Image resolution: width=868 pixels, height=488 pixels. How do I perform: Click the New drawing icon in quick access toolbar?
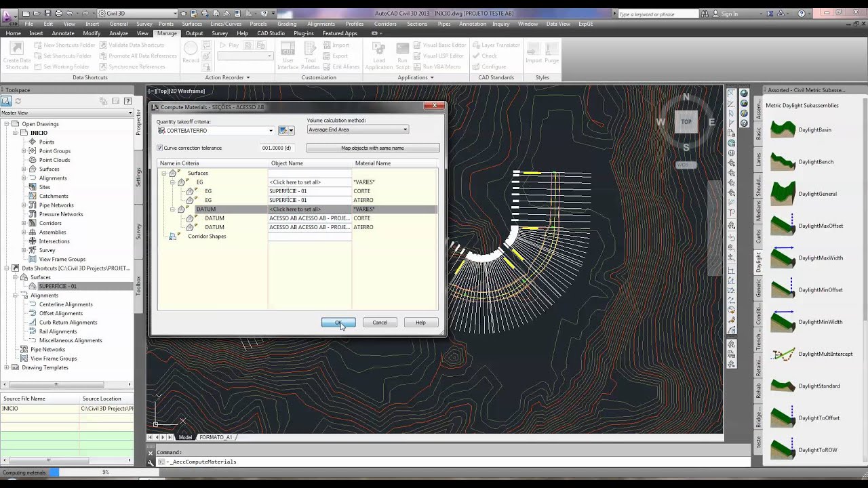coord(26,13)
